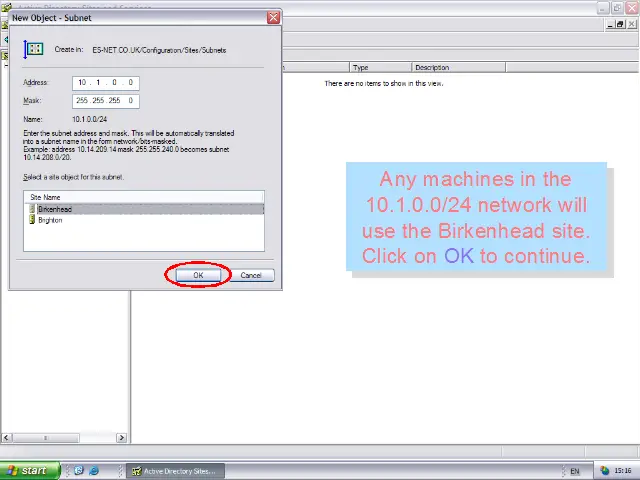Click the Mask IP input field

[x=105, y=101]
